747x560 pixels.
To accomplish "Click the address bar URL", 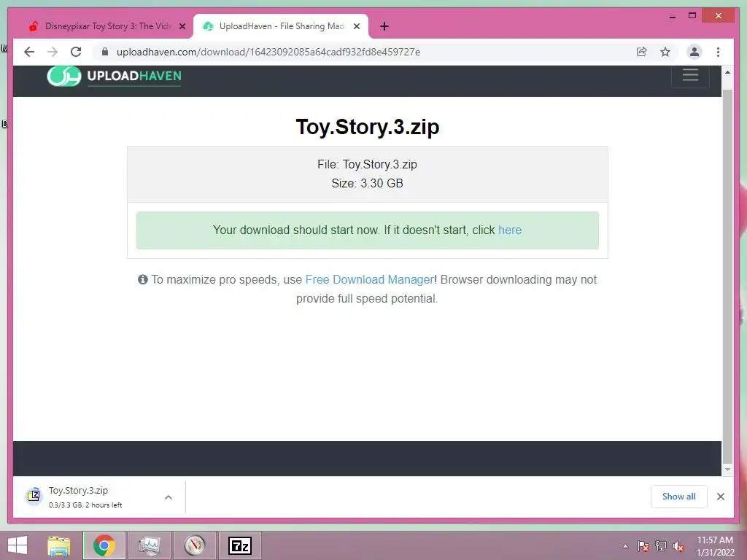I will pos(268,52).
